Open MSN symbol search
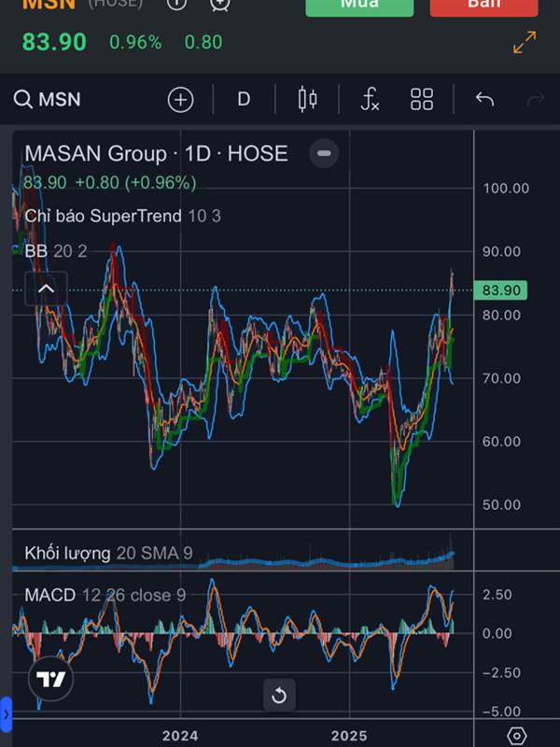 click(48, 100)
